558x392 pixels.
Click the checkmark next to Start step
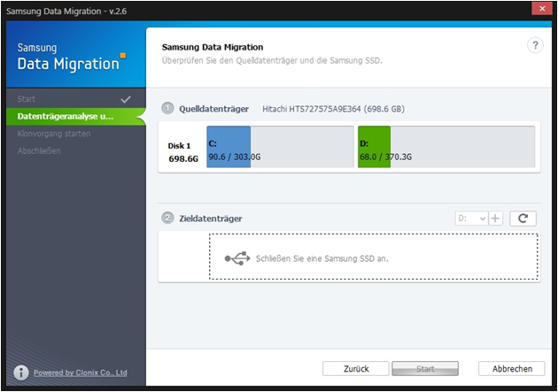point(126,99)
